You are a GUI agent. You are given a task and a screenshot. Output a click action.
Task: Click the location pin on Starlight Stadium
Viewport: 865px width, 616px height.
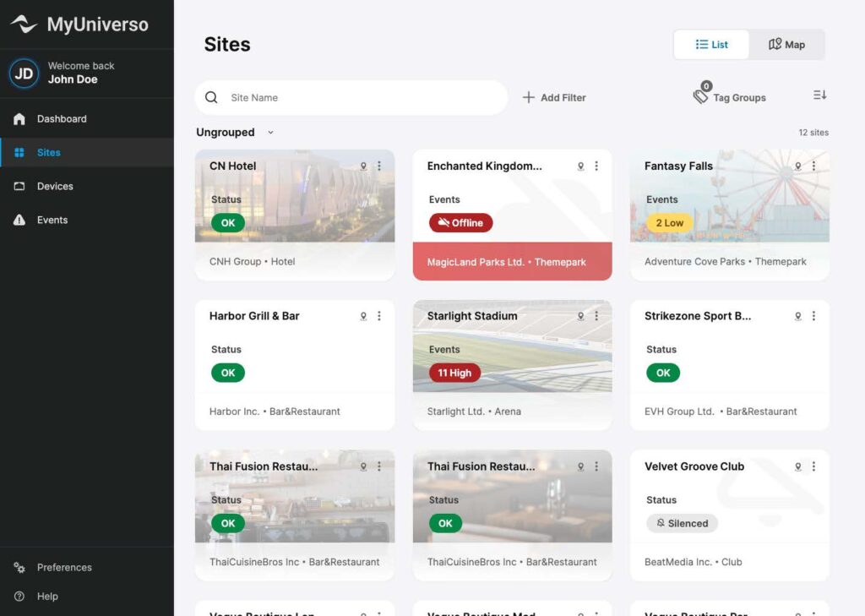pyautogui.click(x=581, y=316)
